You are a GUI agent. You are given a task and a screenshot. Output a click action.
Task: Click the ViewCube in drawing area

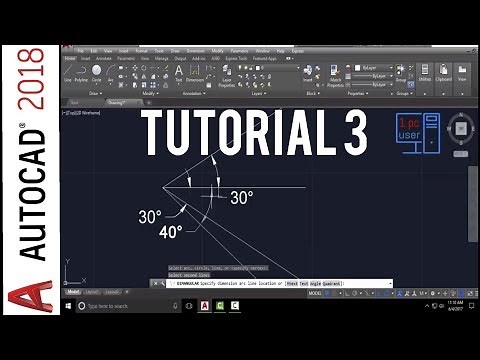[x=461, y=129]
